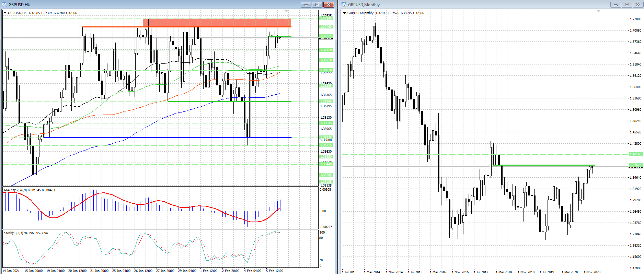The width and height of the screenshot is (644, 274).
Task: Click the GBPUSD,H4 window title icon
Action: pos(5,4)
